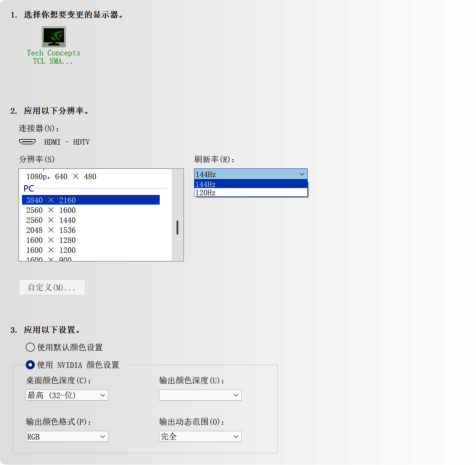Select the Tech Concepts TCL monitor icon
The image size is (476, 465).
coord(54,37)
